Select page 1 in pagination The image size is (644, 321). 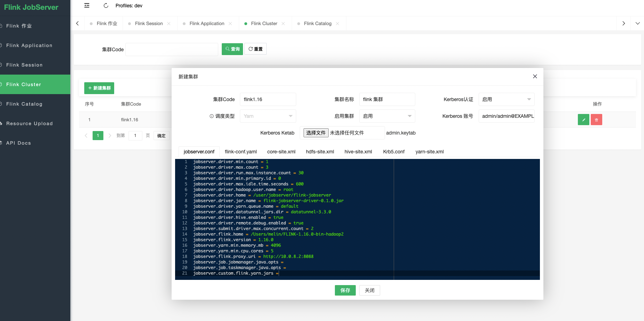(x=98, y=136)
